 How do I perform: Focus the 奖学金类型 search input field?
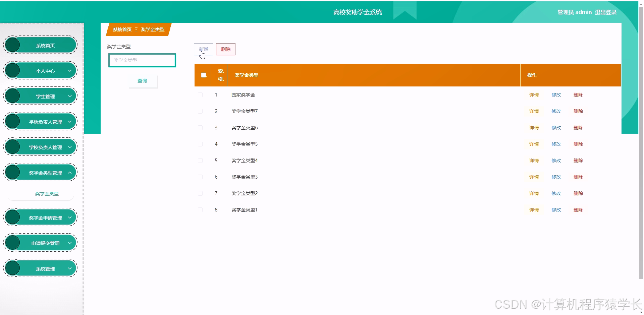[x=142, y=60]
